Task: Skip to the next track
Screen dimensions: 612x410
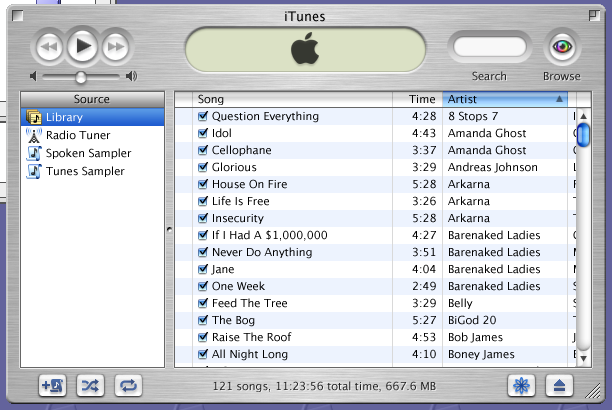Action: click(116, 46)
